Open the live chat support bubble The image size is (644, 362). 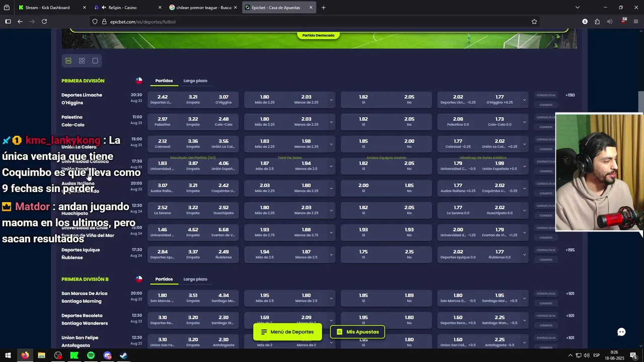pyautogui.click(x=621, y=332)
